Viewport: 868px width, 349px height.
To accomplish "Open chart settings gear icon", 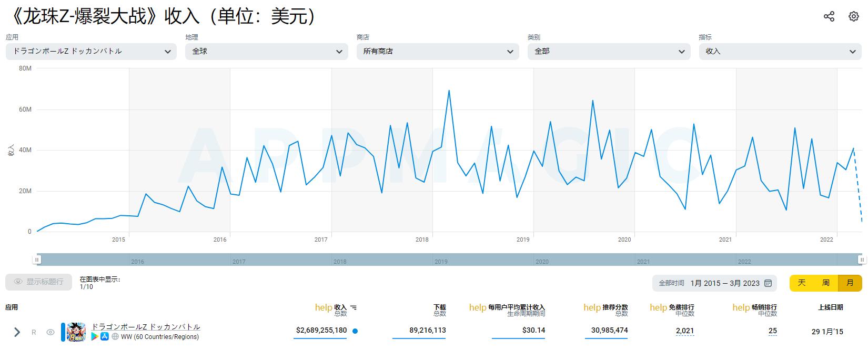I will [854, 16].
